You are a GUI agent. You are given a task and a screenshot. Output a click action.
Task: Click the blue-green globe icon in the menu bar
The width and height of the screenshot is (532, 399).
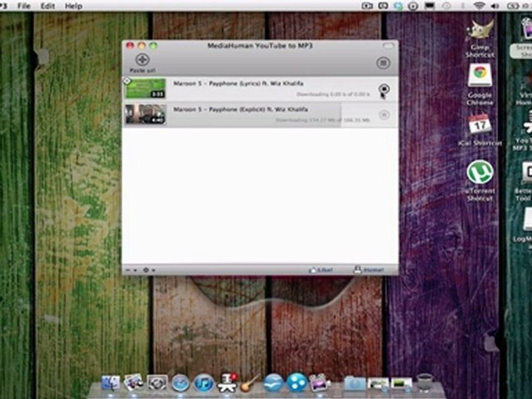coord(398,6)
